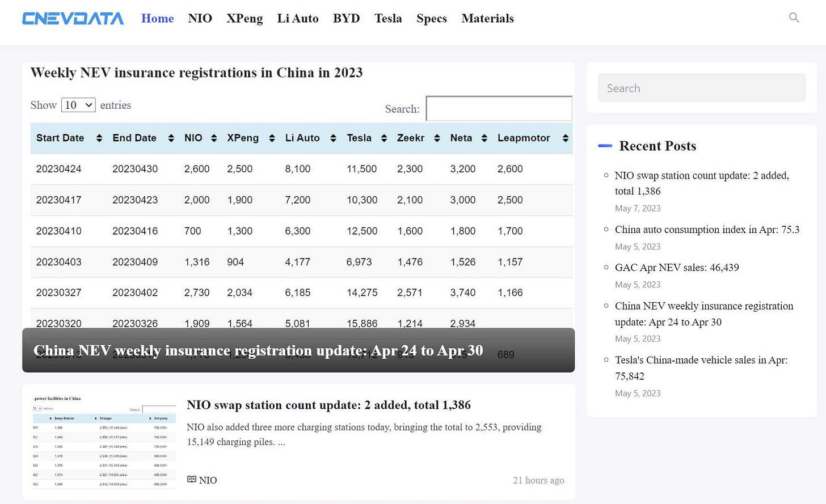Image resolution: width=826 pixels, height=504 pixels.
Task: Select Tesla value 10,300
Action: 362,200
